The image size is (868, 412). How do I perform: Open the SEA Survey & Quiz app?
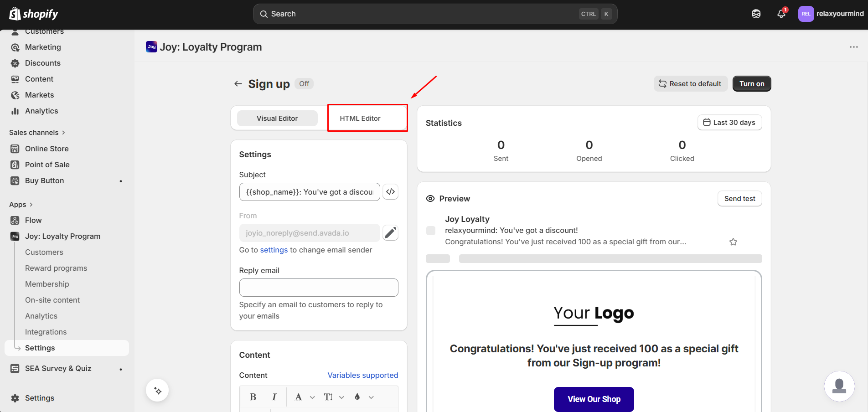coord(58,368)
